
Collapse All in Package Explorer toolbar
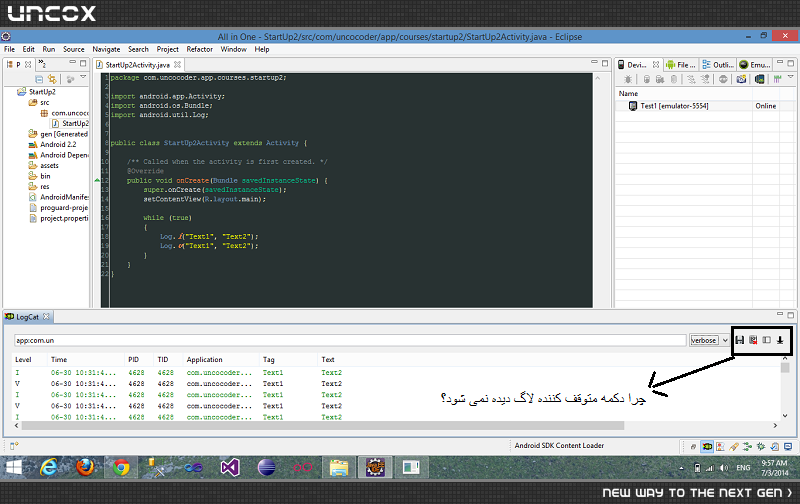point(39,79)
